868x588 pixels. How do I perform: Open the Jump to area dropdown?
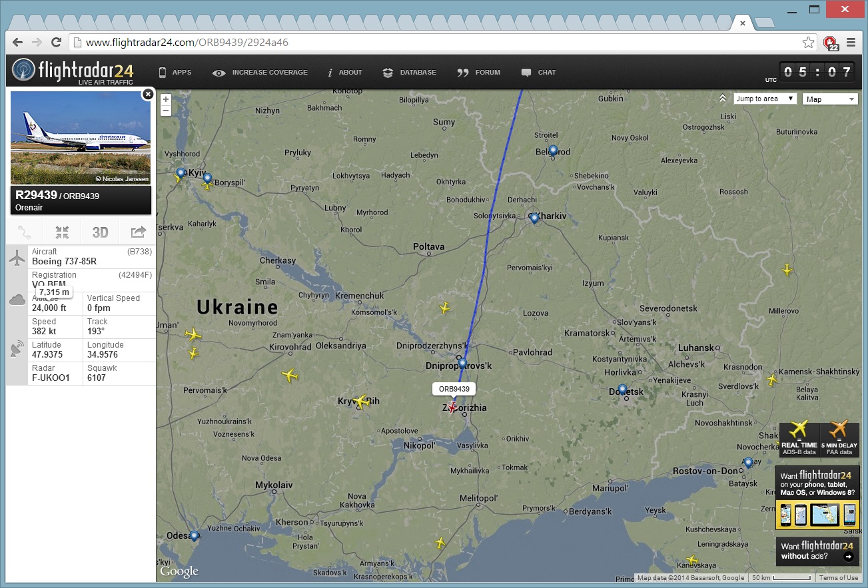click(x=765, y=99)
